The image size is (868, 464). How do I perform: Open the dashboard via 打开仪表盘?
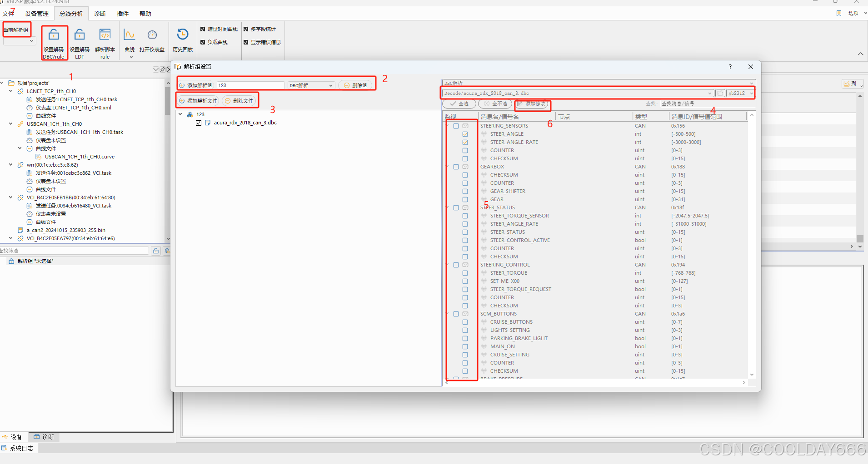(152, 40)
